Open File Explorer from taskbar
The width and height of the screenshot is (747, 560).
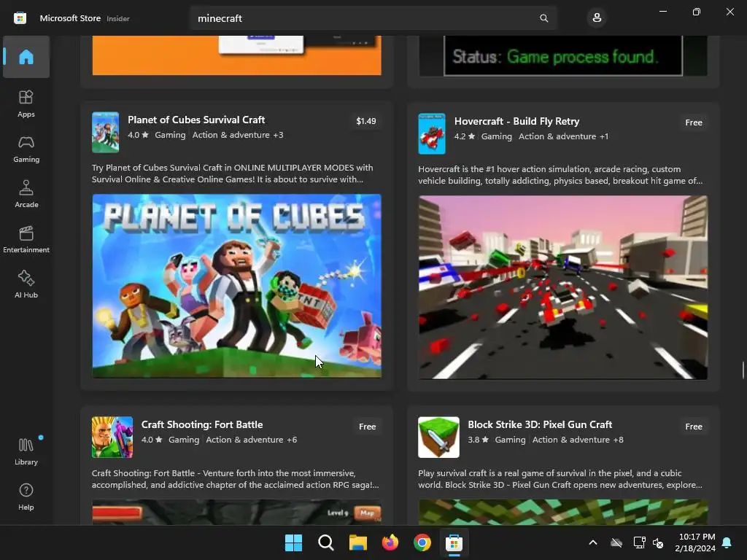point(357,542)
